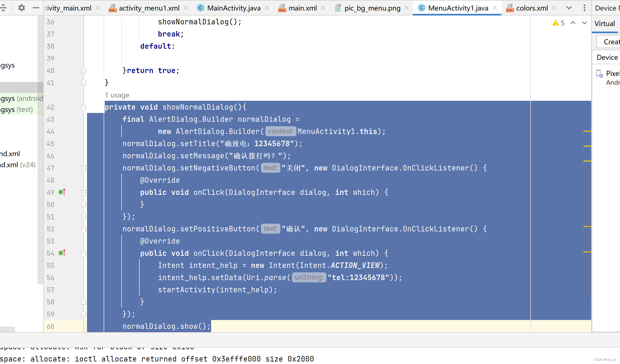Click the overriding method arrow icon on line 49
This screenshot has width=620, height=364.
tap(62, 192)
